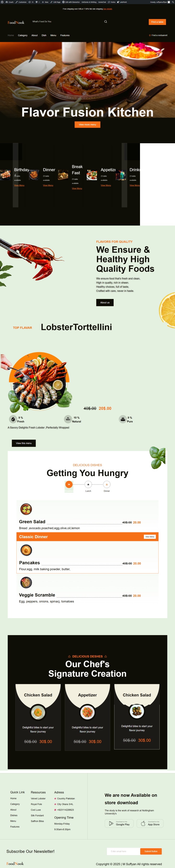Focus the newsletter email input field
Image resolution: width=175 pixels, height=868 pixels.
123,851
